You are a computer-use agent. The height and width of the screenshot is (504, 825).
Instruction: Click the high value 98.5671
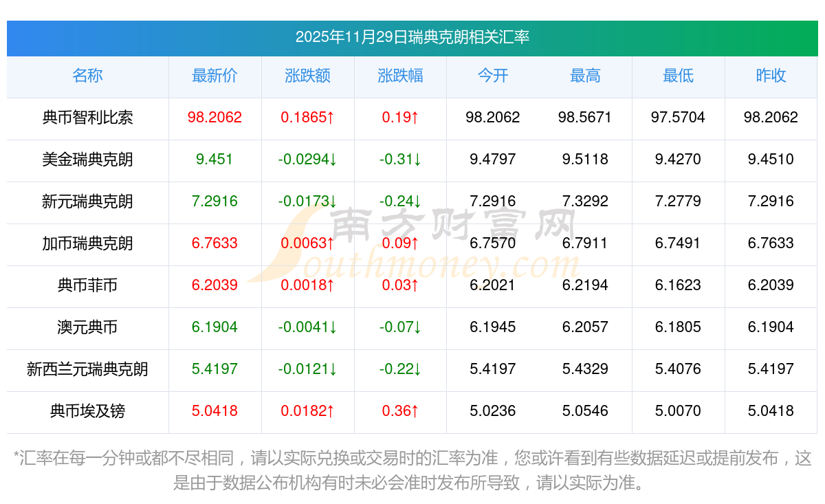click(585, 118)
